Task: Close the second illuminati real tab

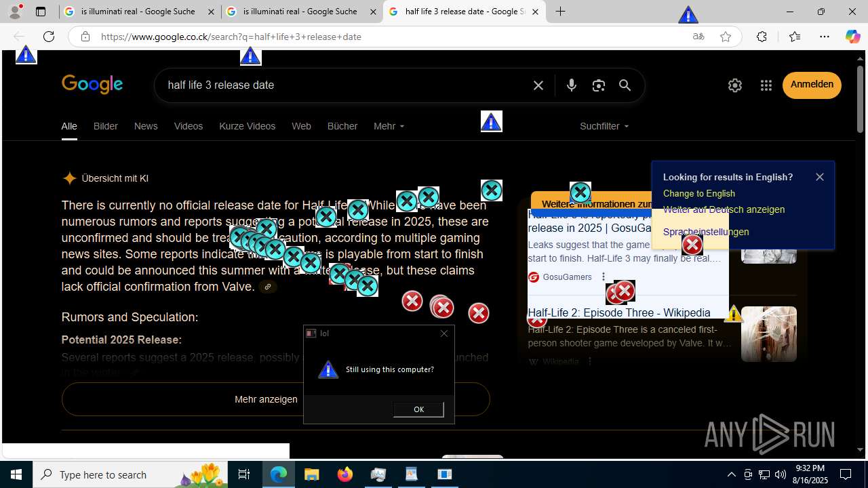Action: [374, 12]
